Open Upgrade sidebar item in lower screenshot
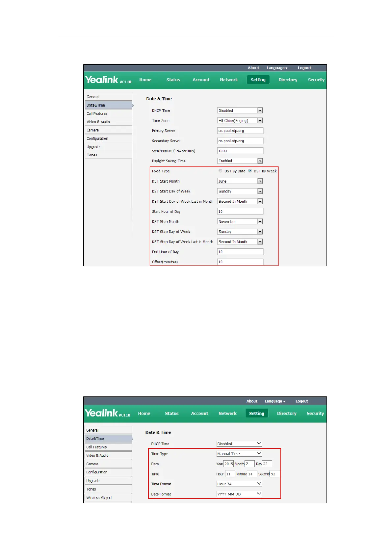This screenshot has width=392, height=554. tap(108, 481)
